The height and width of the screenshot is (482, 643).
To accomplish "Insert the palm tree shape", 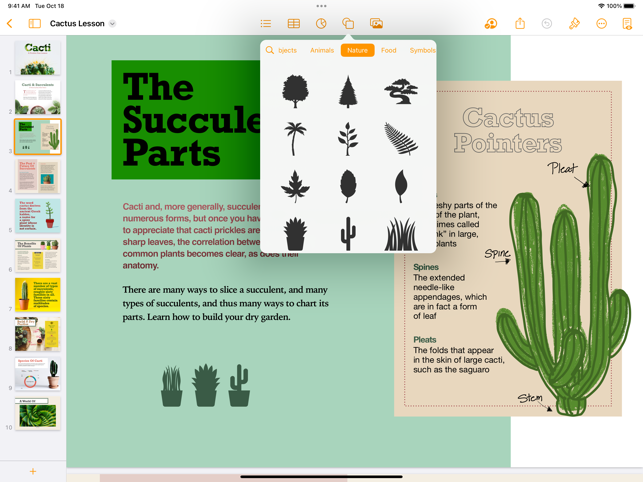I will [295, 139].
